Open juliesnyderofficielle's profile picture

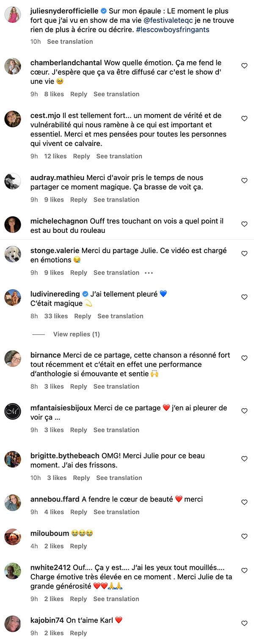(13, 14)
